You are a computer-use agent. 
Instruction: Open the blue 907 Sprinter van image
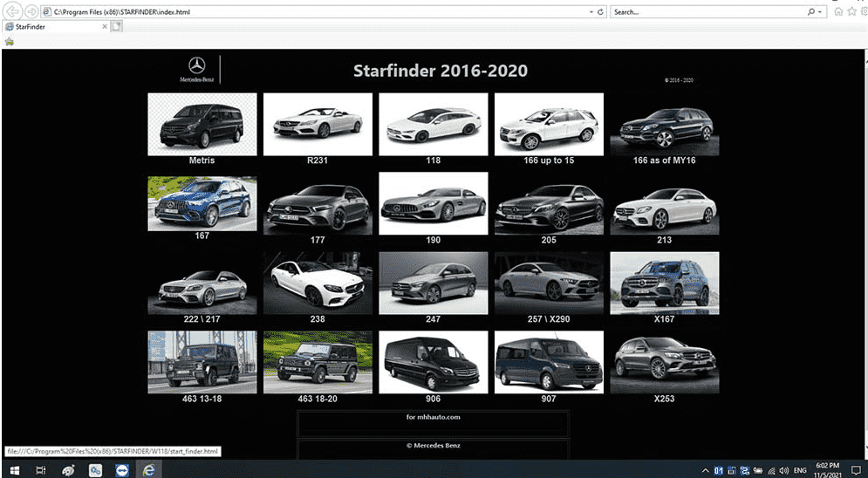549,362
